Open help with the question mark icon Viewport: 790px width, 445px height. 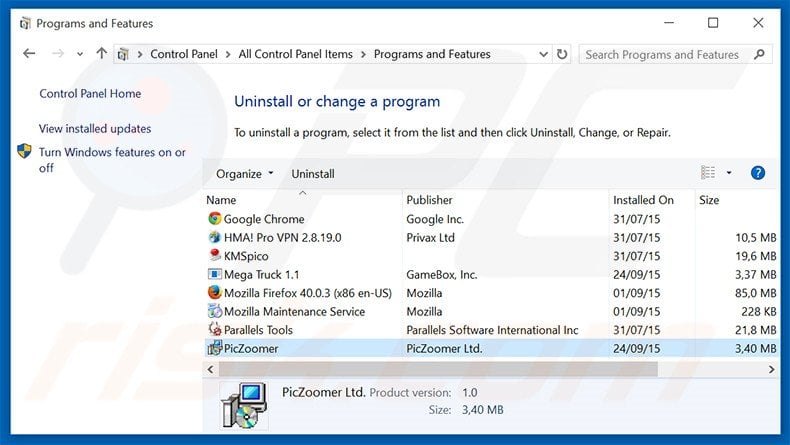coord(758,173)
